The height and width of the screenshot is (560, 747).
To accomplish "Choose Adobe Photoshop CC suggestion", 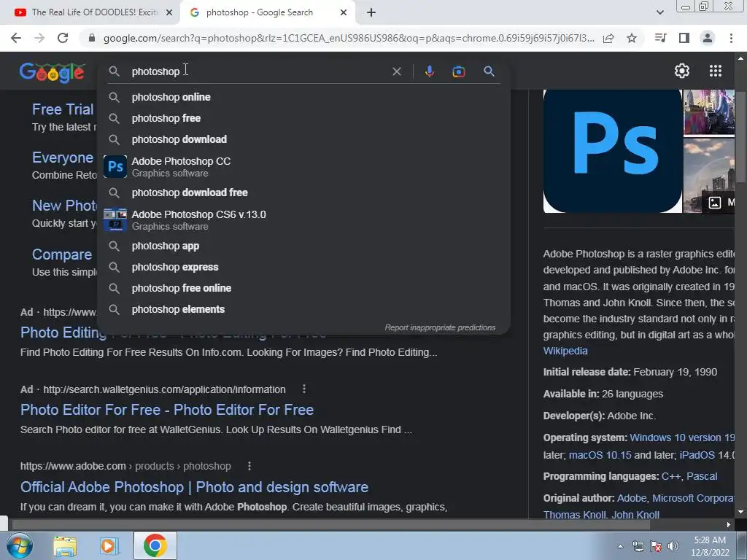I will [304, 167].
